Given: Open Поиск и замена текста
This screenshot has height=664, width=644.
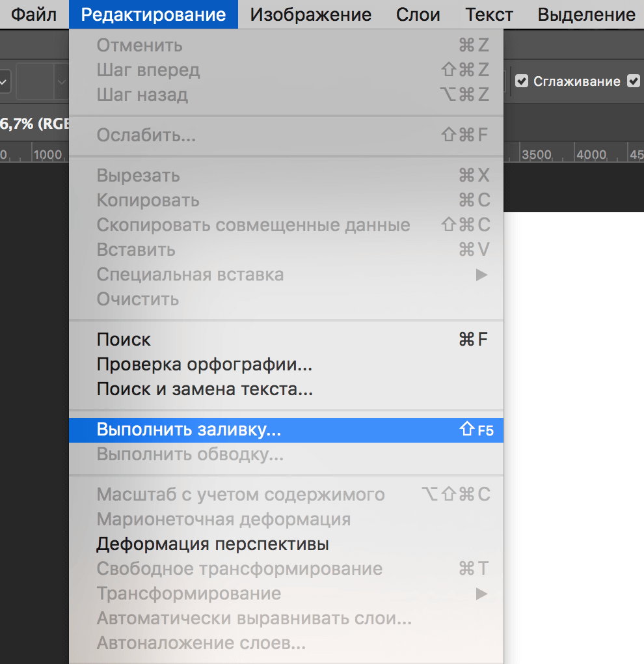Looking at the screenshot, I should pyautogui.click(x=204, y=389).
